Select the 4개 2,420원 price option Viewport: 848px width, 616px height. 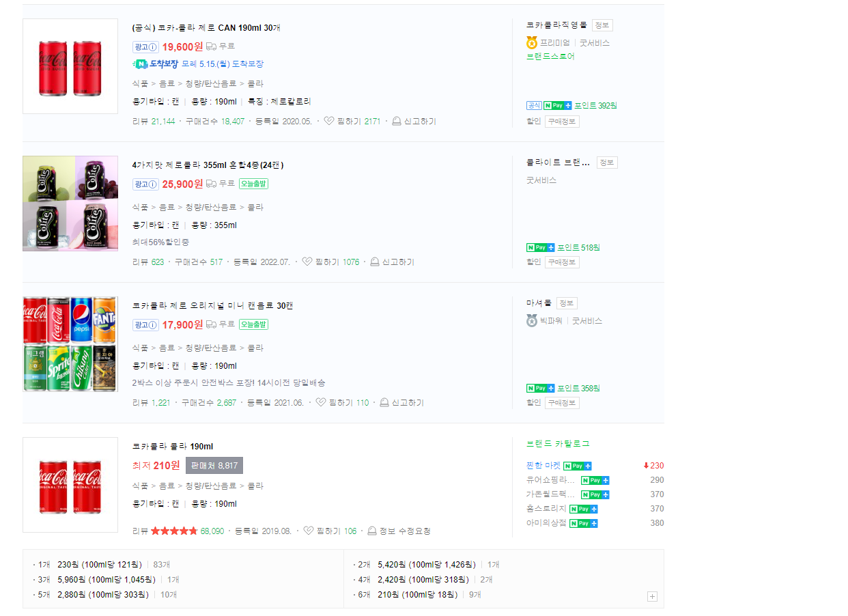coord(423,580)
